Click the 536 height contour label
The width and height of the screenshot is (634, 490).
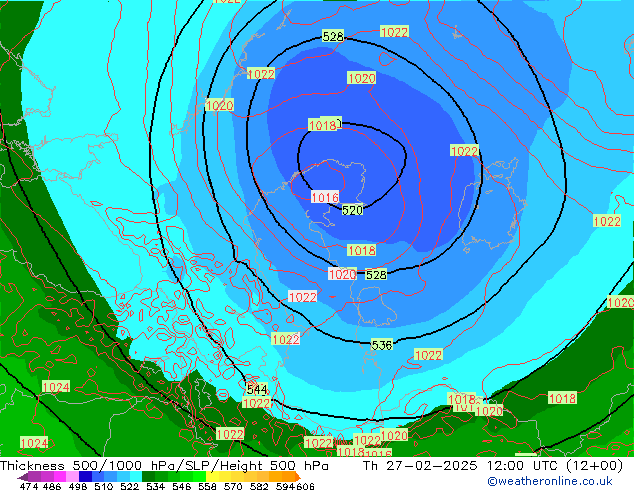click(382, 345)
